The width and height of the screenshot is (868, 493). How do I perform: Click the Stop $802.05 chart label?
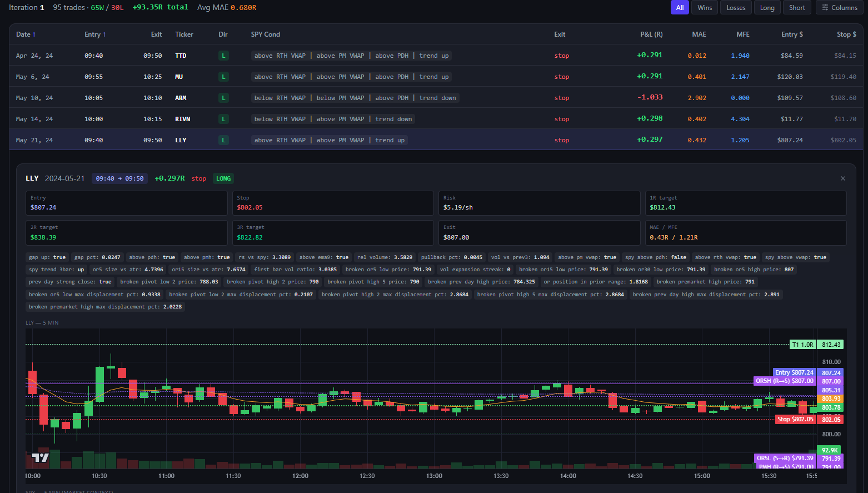(x=795, y=419)
